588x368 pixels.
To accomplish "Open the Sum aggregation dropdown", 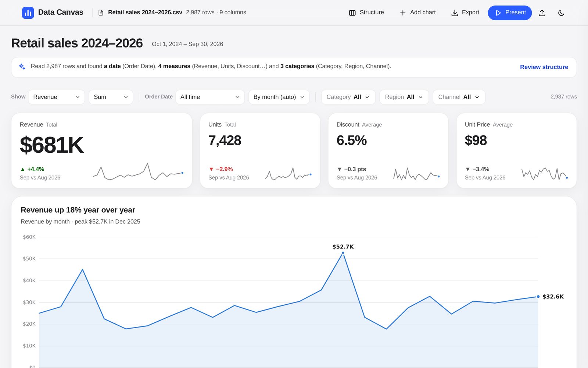I will tap(111, 97).
